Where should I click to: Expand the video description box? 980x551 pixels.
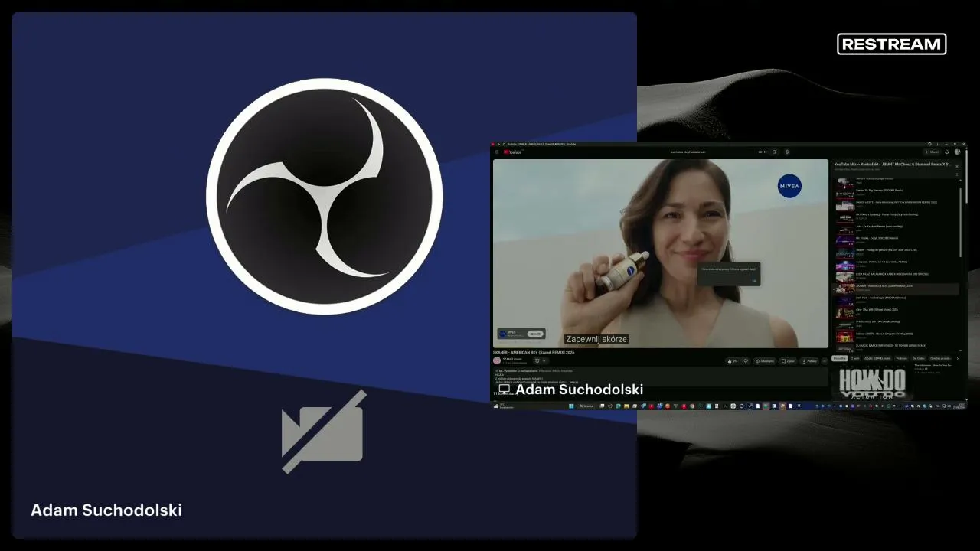(x=660, y=376)
